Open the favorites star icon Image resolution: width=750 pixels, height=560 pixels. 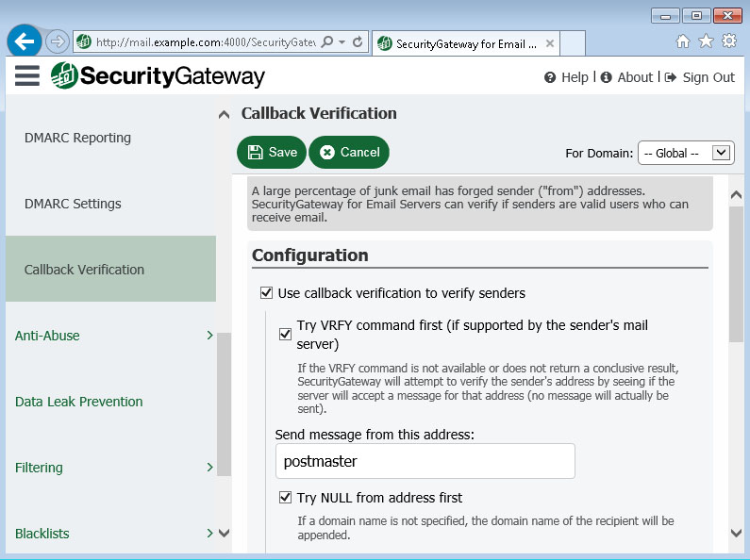point(706,41)
